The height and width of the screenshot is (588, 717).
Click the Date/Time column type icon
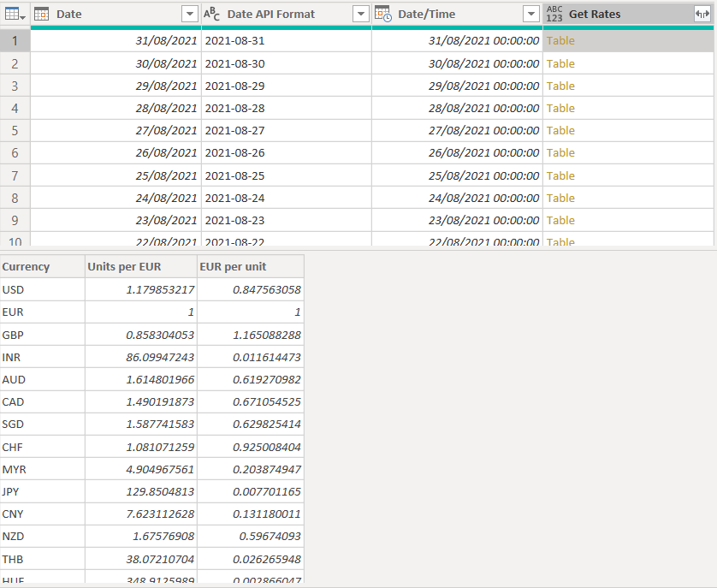tap(382, 15)
